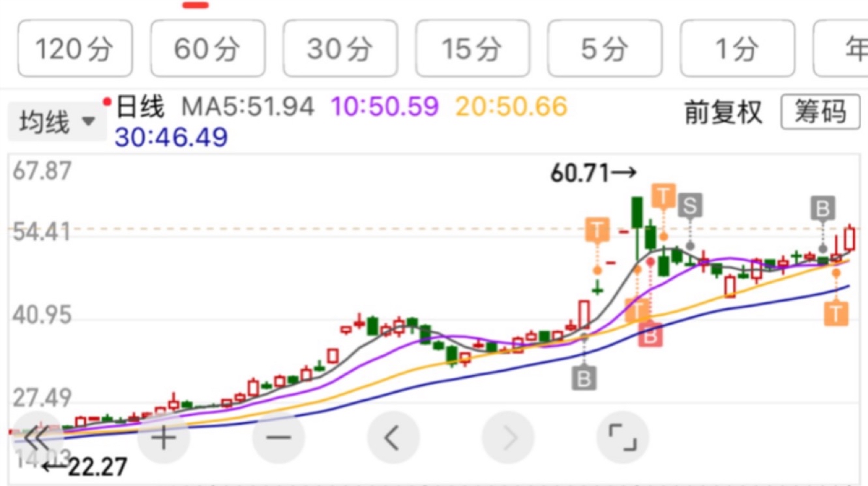Click the 54.41 price axis label
The height and width of the screenshot is (486, 868).
[41, 232]
